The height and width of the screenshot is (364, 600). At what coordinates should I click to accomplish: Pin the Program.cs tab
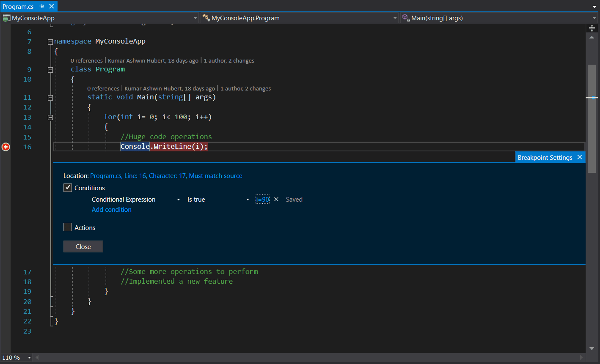point(41,6)
